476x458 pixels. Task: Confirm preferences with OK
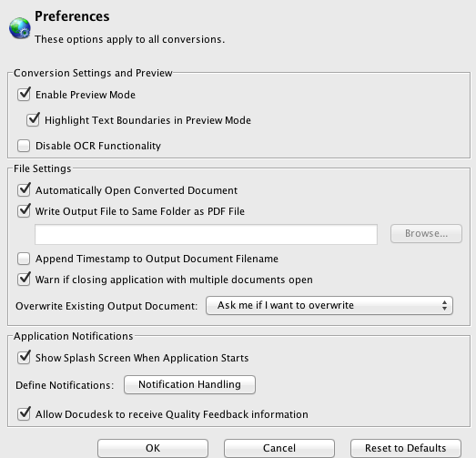click(x=153, y=448)
